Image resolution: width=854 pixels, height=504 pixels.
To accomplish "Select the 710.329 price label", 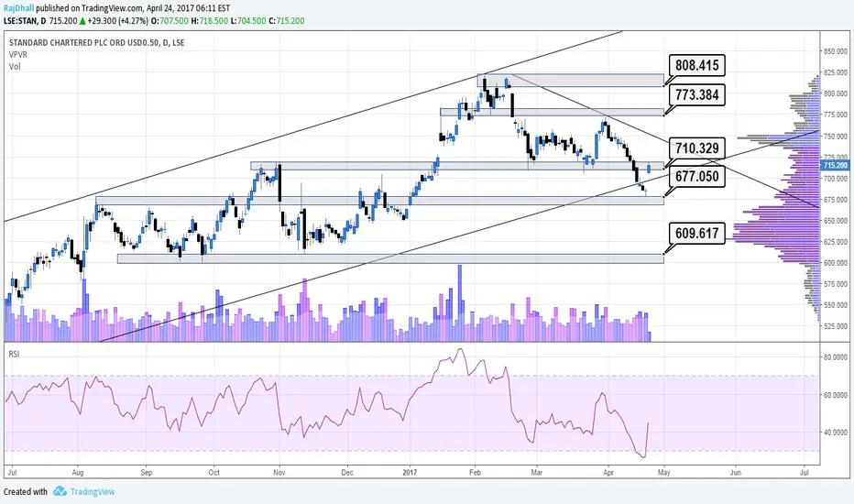I will coord(696,148).
